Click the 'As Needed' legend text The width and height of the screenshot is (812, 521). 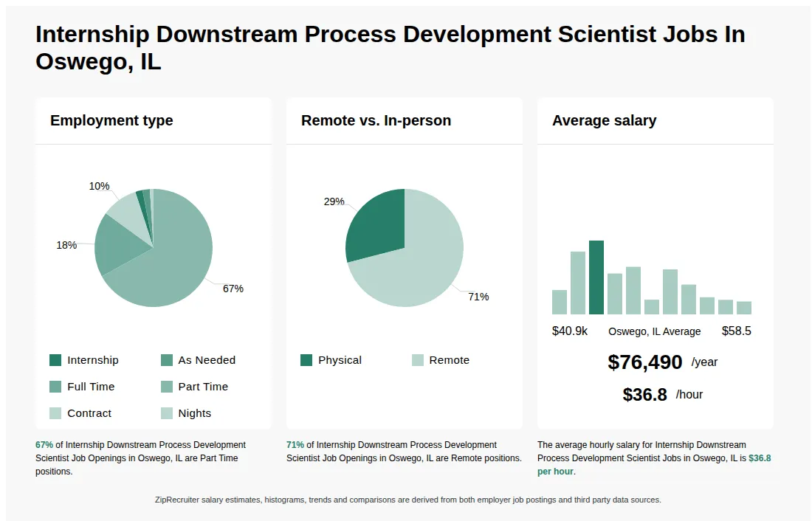tap(207, 360)
